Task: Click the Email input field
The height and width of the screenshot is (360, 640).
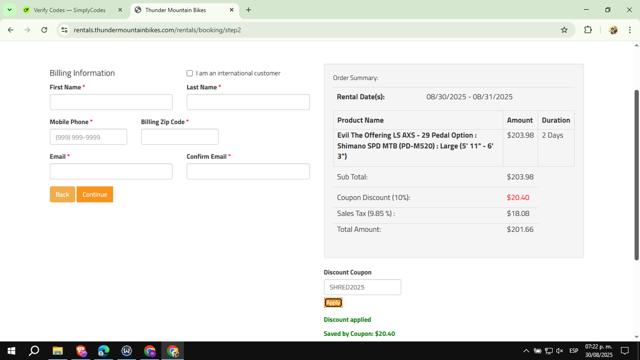Action: point(111,171)
